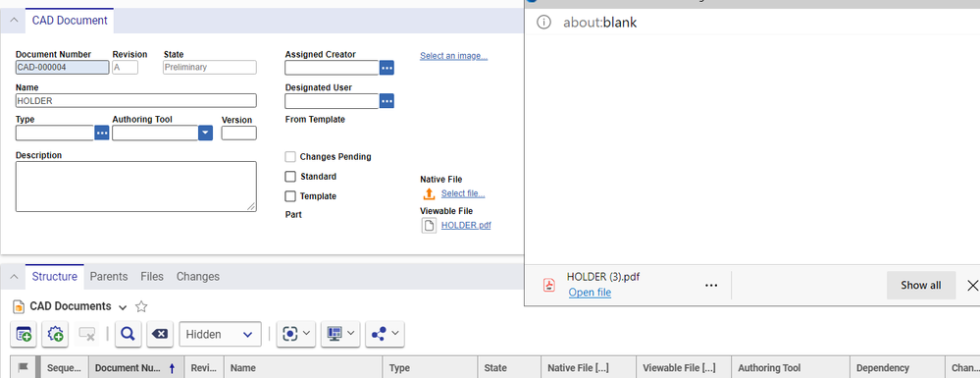Image resolution: width=980 pixels, height=378 pixels.
Task: Click the ellipsis button next to Assigned Creator
Action: pos(387,68)
